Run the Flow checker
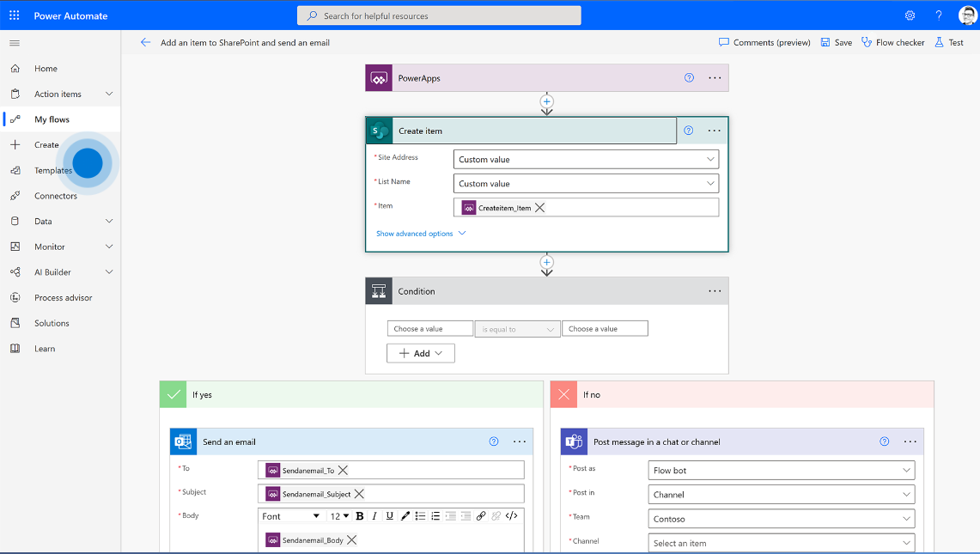980x554 pixels. pyautogui.click(x=893, y=43)
